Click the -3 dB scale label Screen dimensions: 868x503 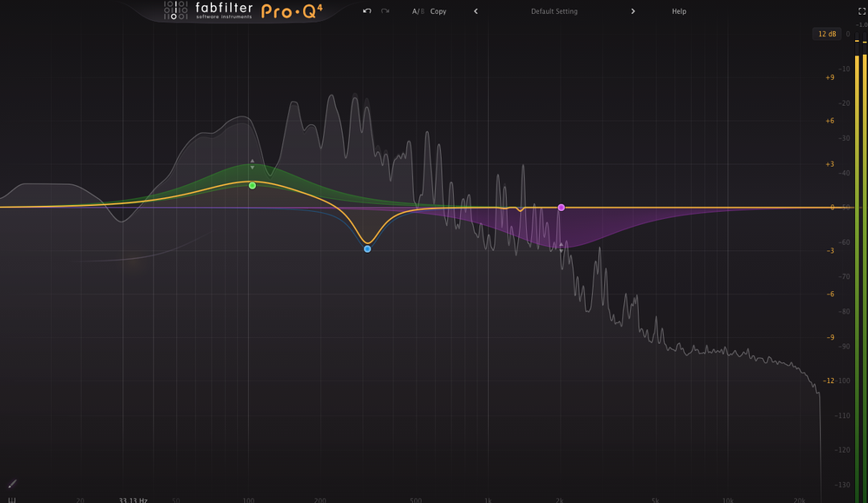click(831, 251)
